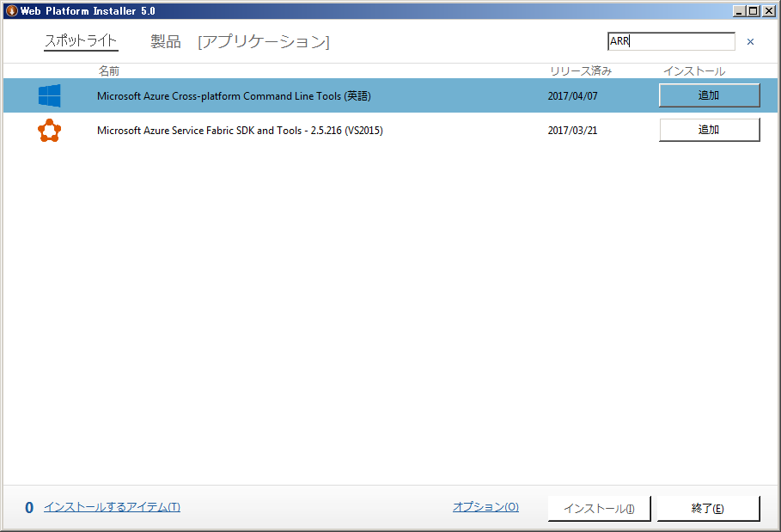The image size is (781, 532).
Task: Open the インストールするアイテム link
Action: click(112, 507)
